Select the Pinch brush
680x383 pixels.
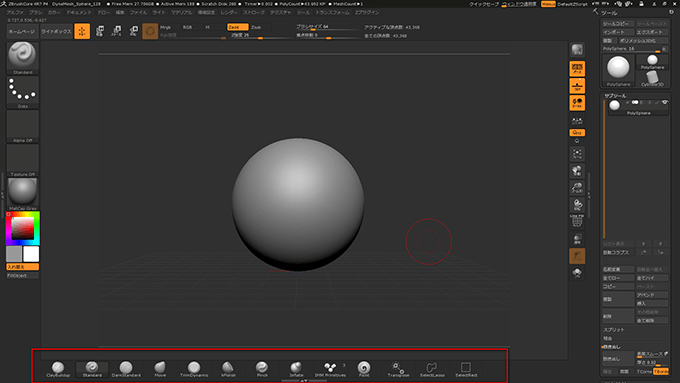click(x=262, y=369)
